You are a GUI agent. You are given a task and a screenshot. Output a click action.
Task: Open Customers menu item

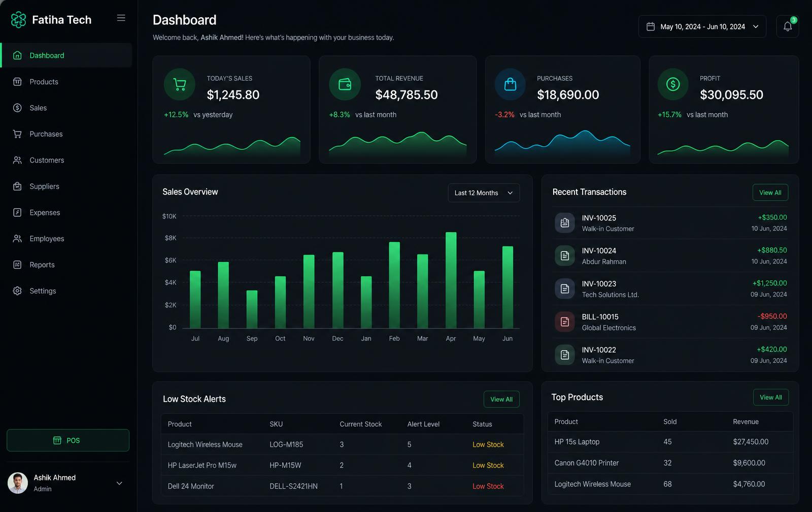(66, 160)
